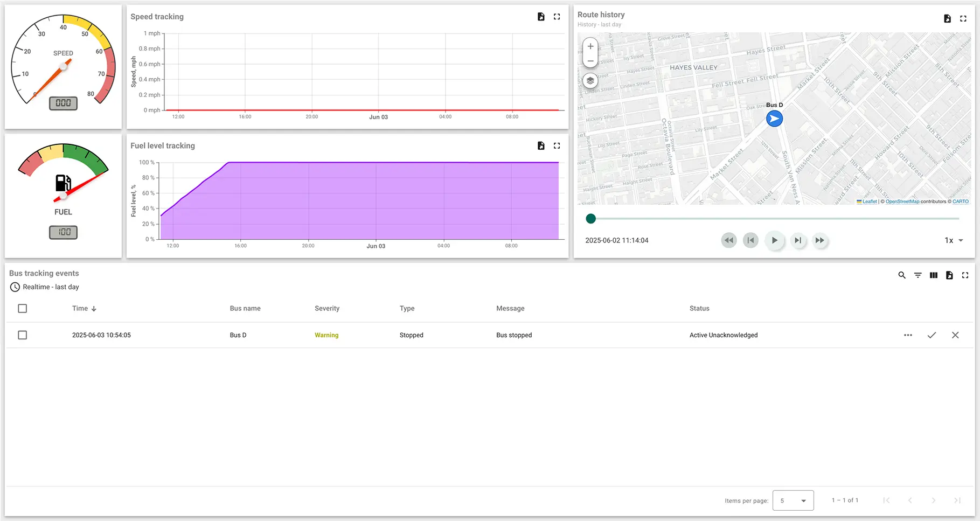Step to next route point
The image size is (980, 521).
798,240
